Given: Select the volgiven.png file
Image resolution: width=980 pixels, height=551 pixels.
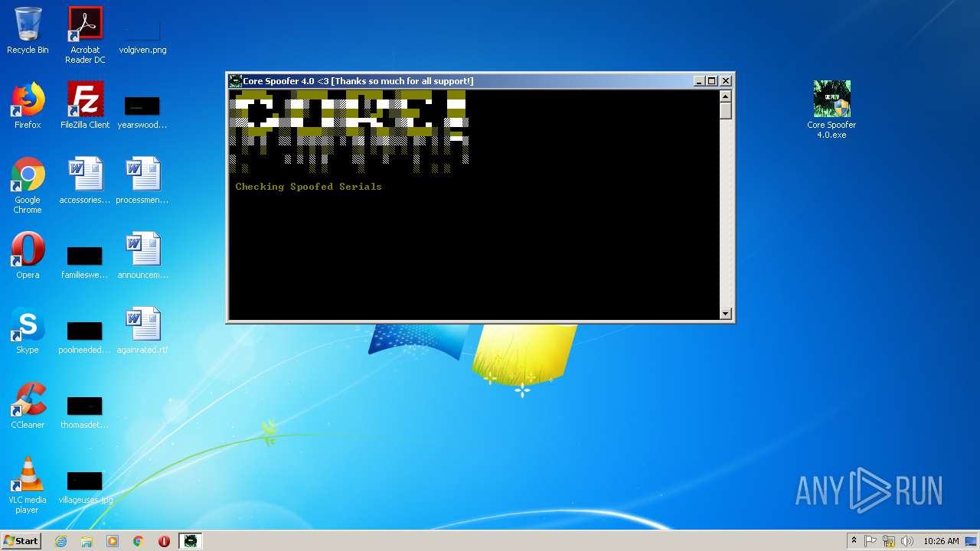Looking at the screenshot, I should coord(142,37).
